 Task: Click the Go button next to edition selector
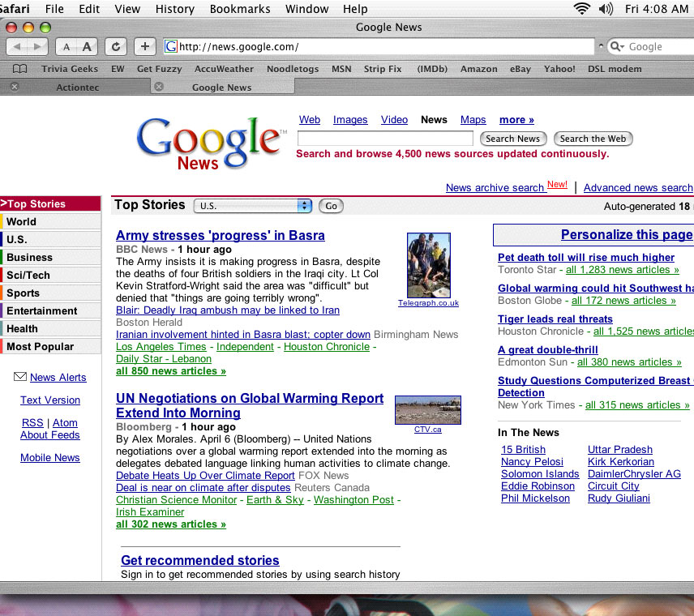[x=331, y=206]
